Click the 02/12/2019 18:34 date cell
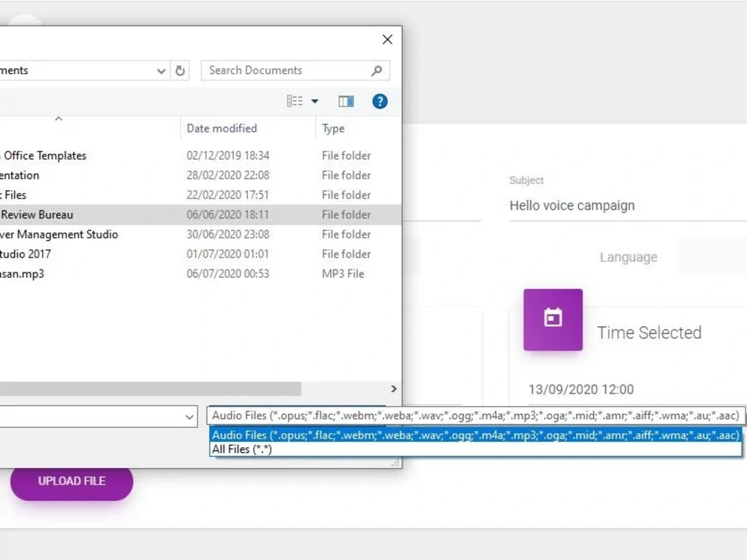This screenshot has width=747, height=560. pos(228,156)
